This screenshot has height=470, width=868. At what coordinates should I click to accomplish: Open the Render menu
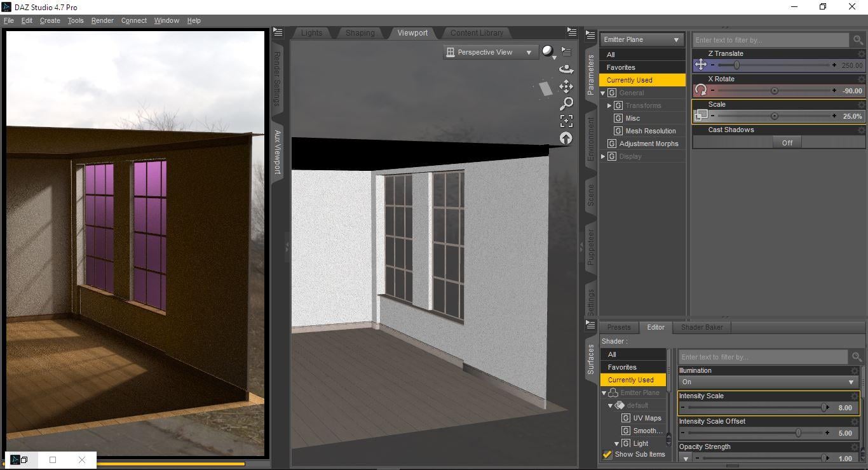coord(102,20)
